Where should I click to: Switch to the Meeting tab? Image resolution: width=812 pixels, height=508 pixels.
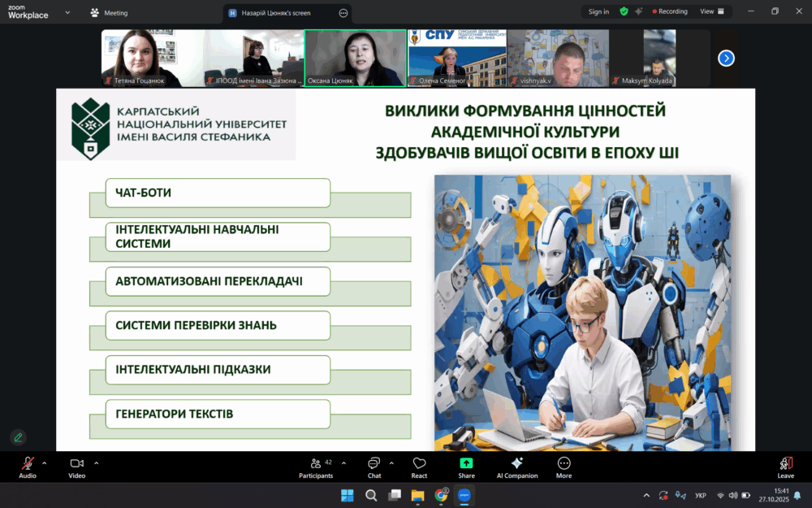pos(109,13)
